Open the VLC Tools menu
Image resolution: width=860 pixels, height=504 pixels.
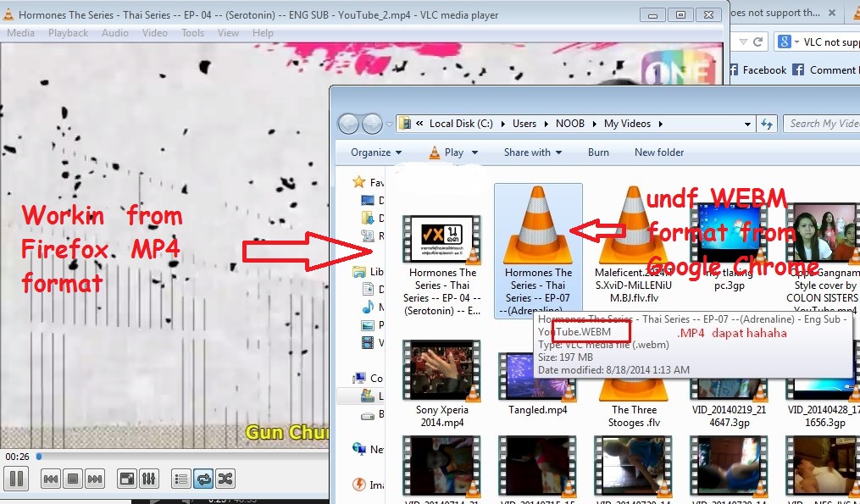tap(192, 33)
